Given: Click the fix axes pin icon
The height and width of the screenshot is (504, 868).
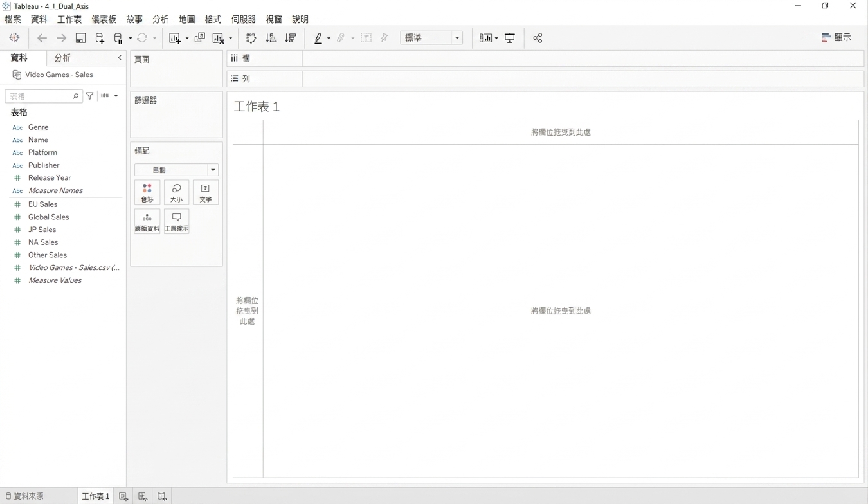Looking at the screenshot, I should 384,38.
